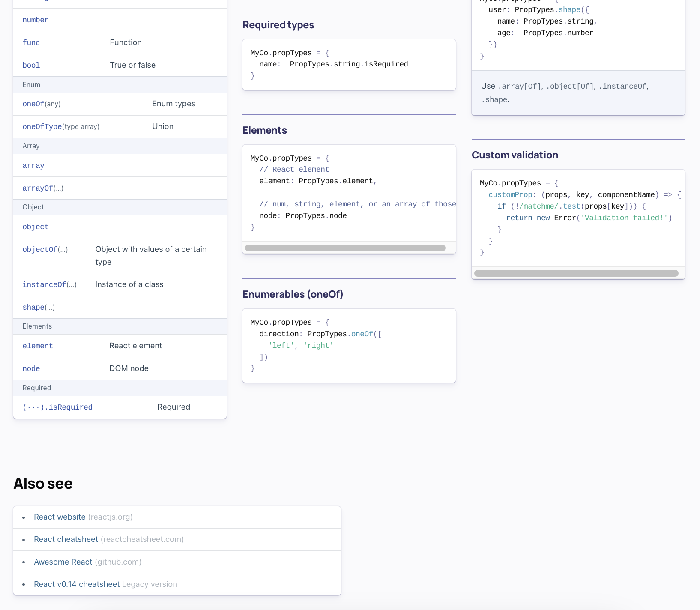The height and width of the screenshot is (610, 700).
Task: Open the React website link
Action: 60,517
